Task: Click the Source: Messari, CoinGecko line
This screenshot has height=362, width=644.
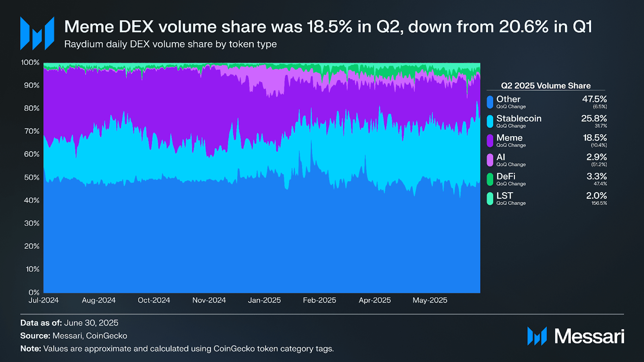Action: (x=74, y=336)
